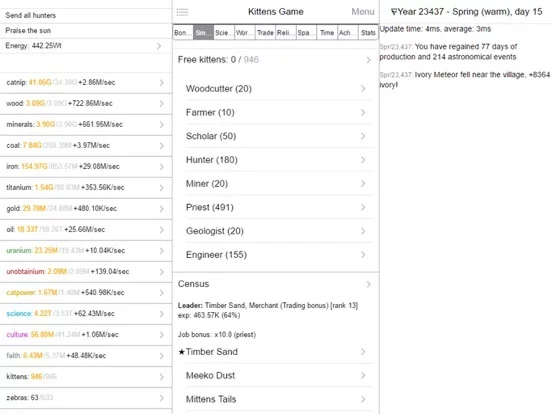552x414 pixels.
Task: Open the chevron on catnip row
Action: point(162,83)
